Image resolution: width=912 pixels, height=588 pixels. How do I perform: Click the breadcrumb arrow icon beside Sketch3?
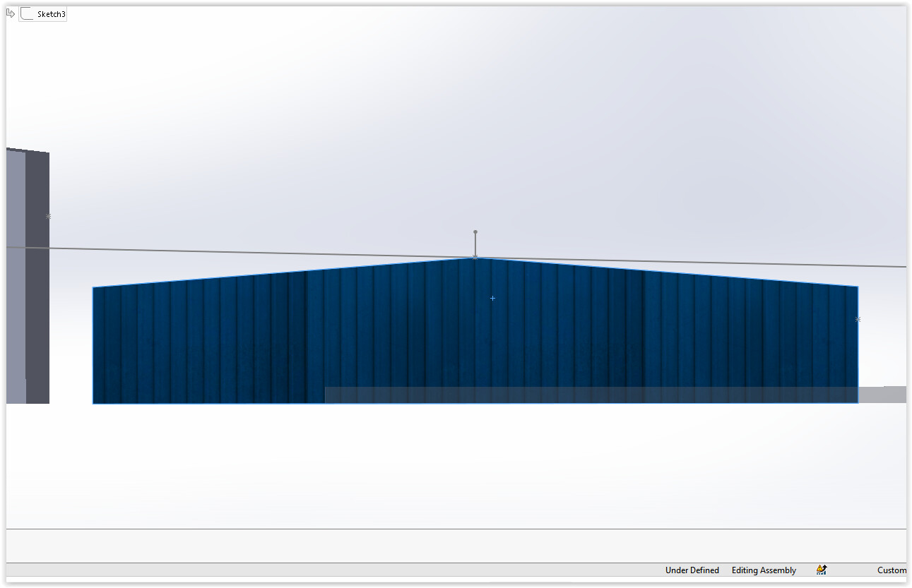11,13
